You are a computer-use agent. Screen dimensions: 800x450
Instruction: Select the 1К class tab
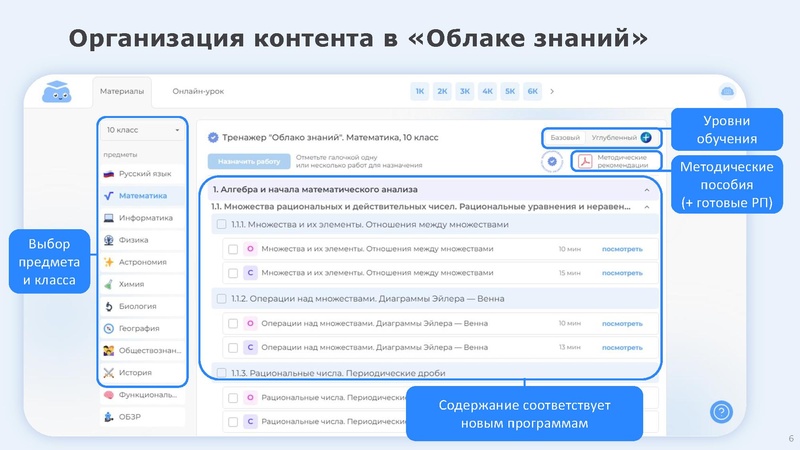pyautogui.click(x=419, y=91)
